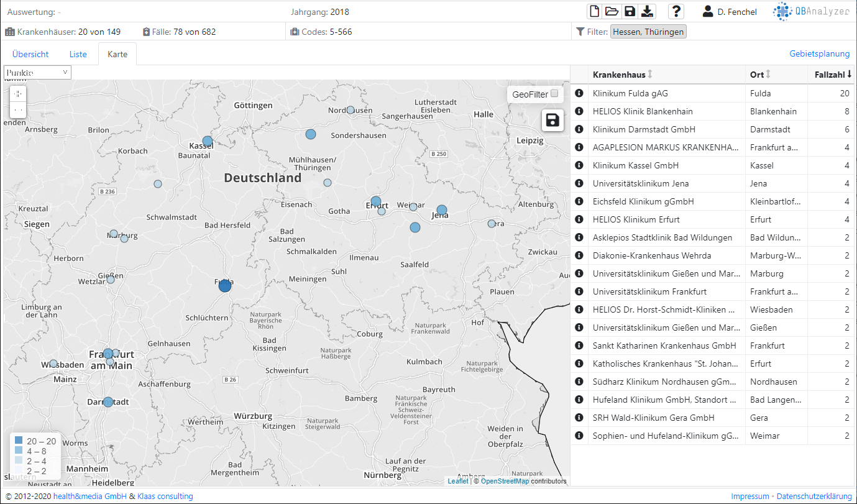Show info for HELIOS Klinik Blankenhain
857x504 pixels.
[579, 111]
